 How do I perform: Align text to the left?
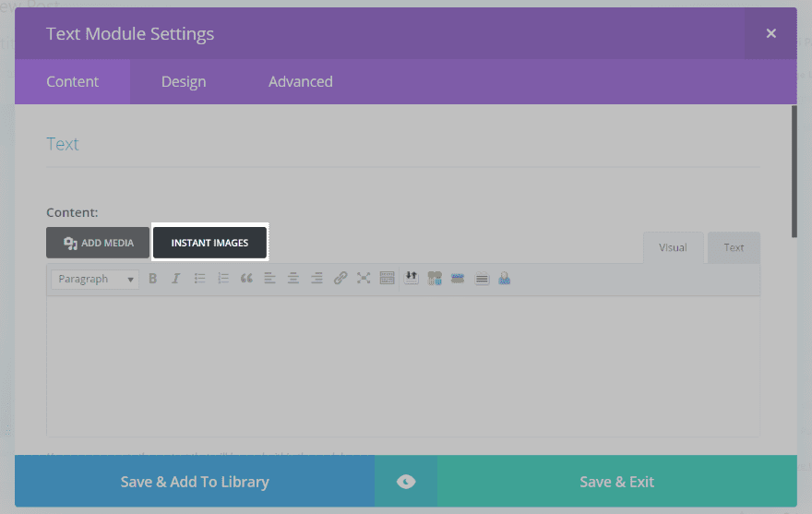[270, 279]
